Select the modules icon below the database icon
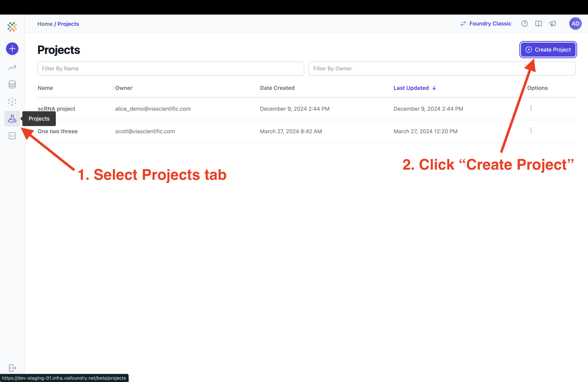Viewport: 588px width, 382px height. 12,101
